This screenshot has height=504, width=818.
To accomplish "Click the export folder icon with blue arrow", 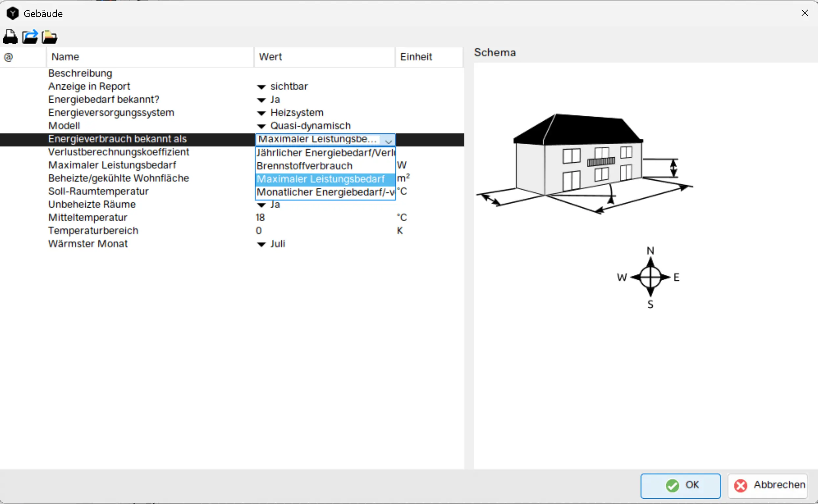I will pyautogui.click(x=30, y=37).
